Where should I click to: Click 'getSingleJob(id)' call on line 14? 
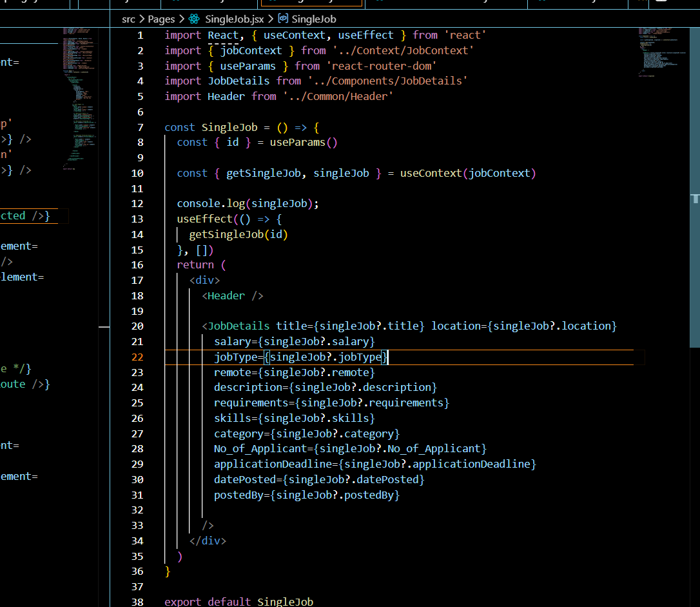(x=238, y=235)
